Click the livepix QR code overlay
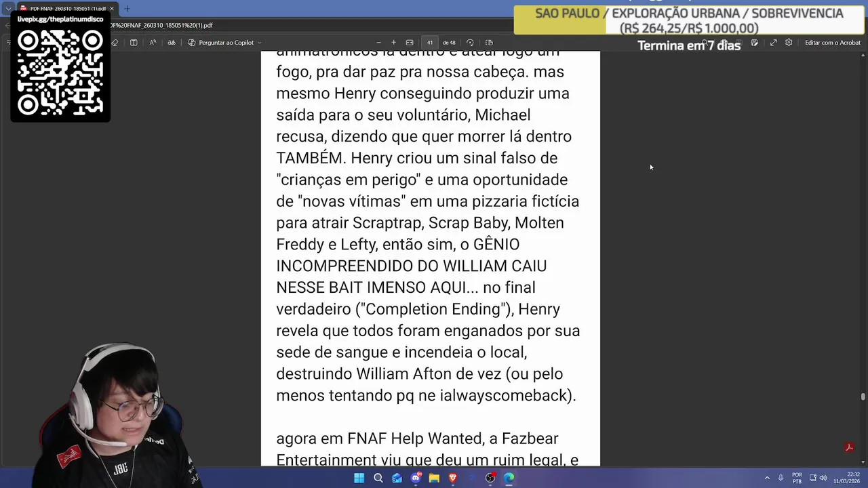Screen dimensions: 868x488 pyautogui.click(x=60, y=74)
